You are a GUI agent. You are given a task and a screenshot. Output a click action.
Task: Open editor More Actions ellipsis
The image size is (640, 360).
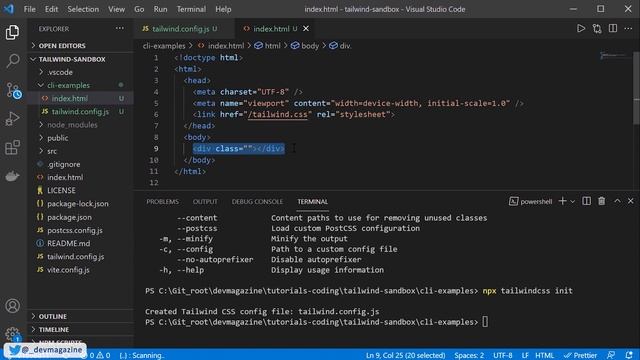tap(628, 29)
